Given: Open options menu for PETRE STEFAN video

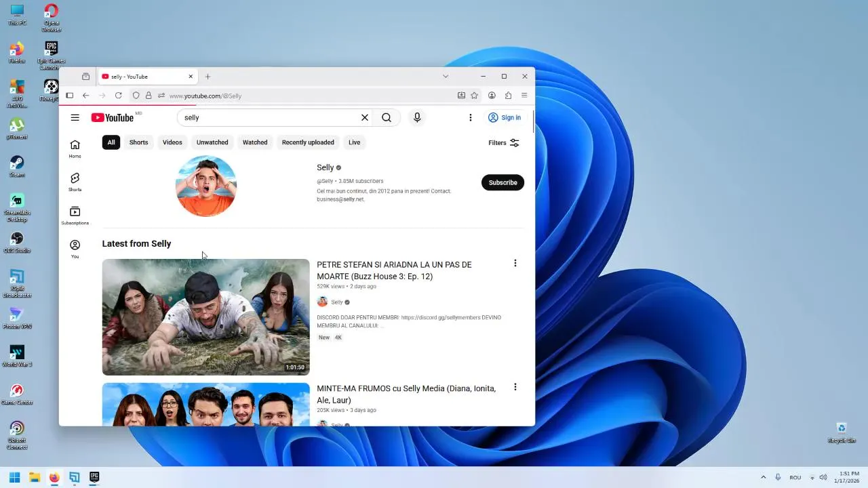Looking at the screenshot, I should click(x=515, y=263).
